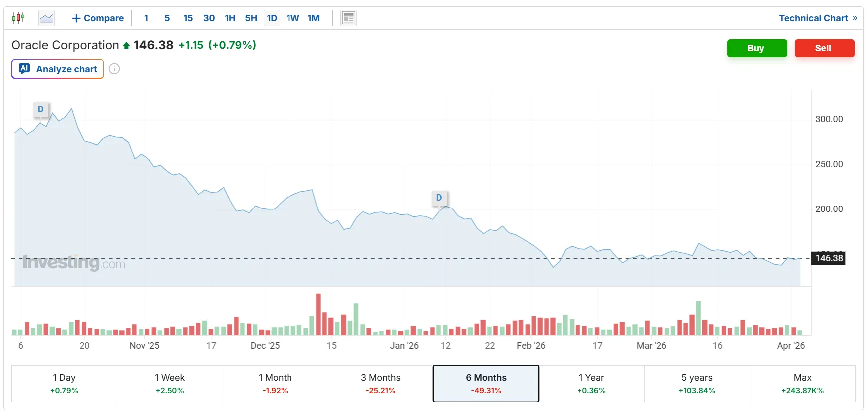Select the Max range tab
Image resolution: width=868 pixels, height=416 pixels.
pyautogui.click(x=802, y=383)
